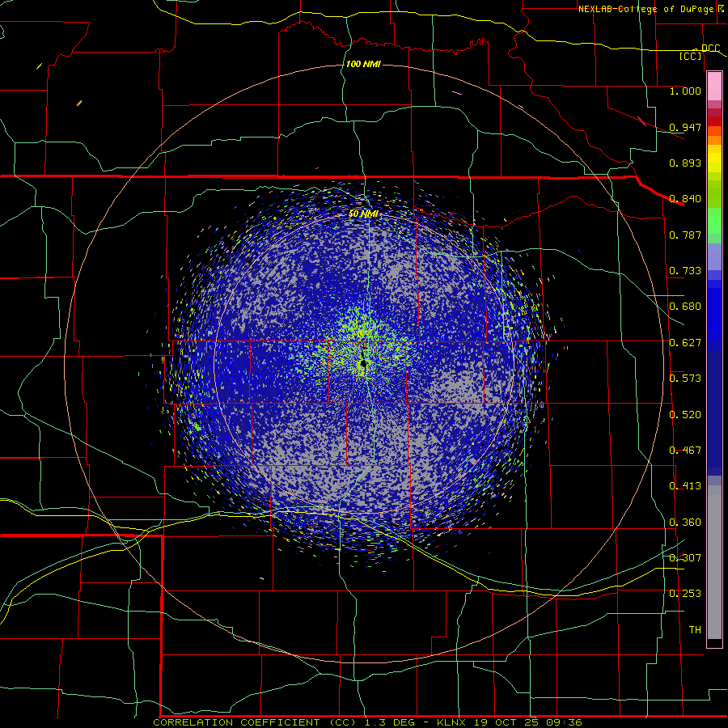Pick the bright green segment of the color bar
The image size is (728, 728).
pos(714,221)
